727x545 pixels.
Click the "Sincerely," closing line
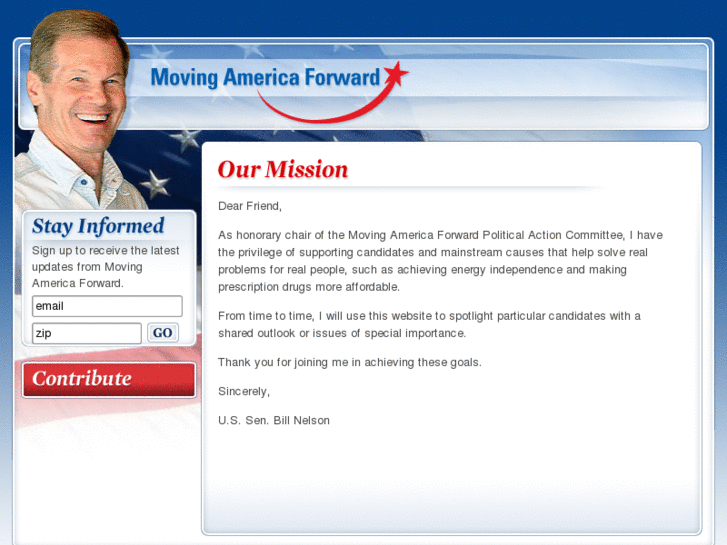click(244, 391)
